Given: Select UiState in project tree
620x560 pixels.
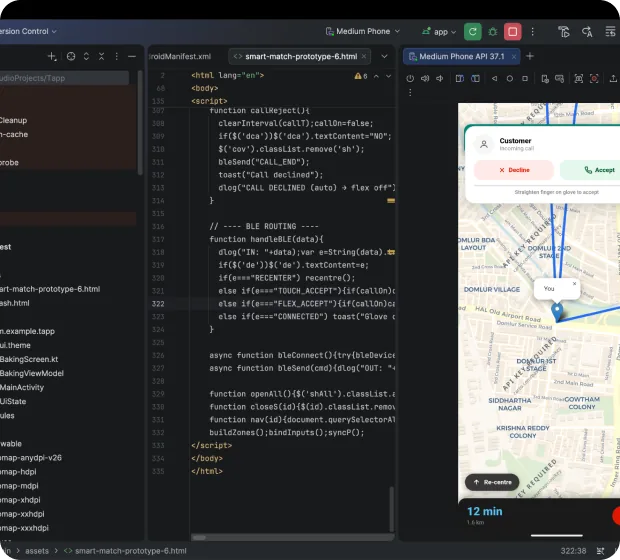Looking at the screenshot, I should 13,401.
